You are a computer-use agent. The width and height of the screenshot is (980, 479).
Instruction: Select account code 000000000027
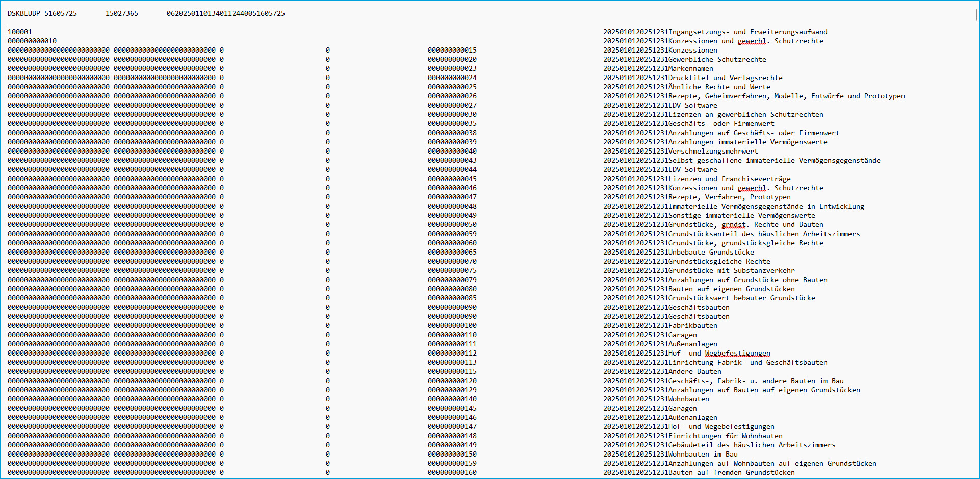(452, 105)
